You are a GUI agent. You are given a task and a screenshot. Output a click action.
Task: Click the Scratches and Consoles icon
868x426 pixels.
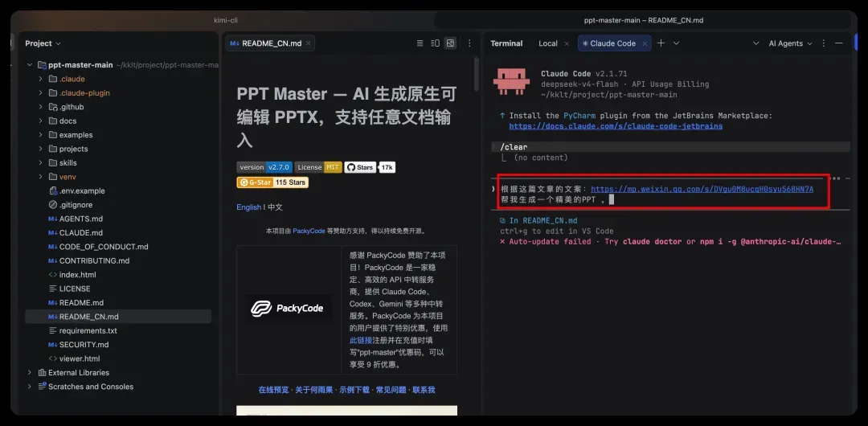pos(42,387)
